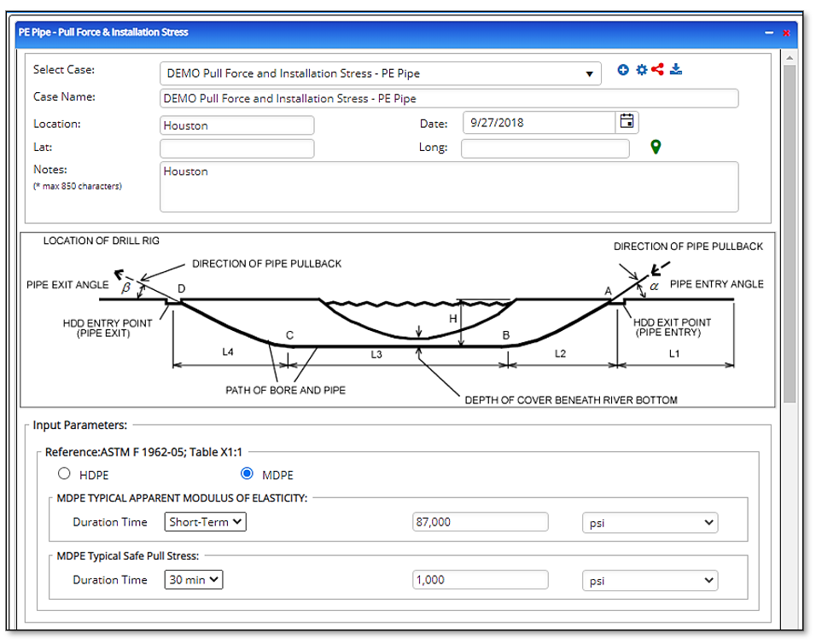Image resolution: width=816 pixels, height=644 pixels.
Task: Click the Case Name input field
Action: 448,98
